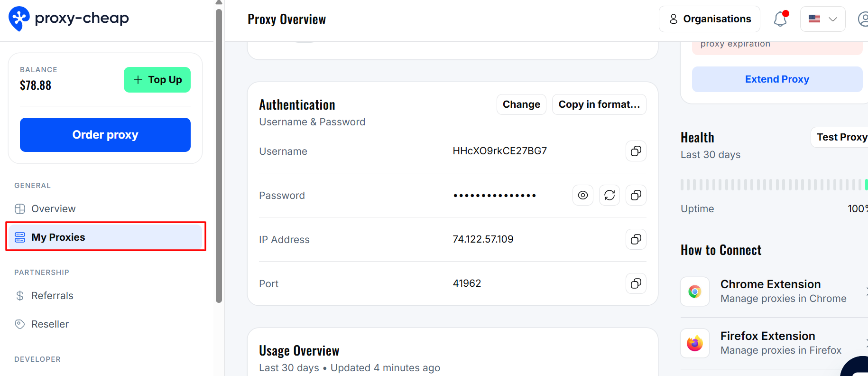This screenshot has height=376, width=868.
Task: Open Copy in format… dropdown
Action: 599,104
